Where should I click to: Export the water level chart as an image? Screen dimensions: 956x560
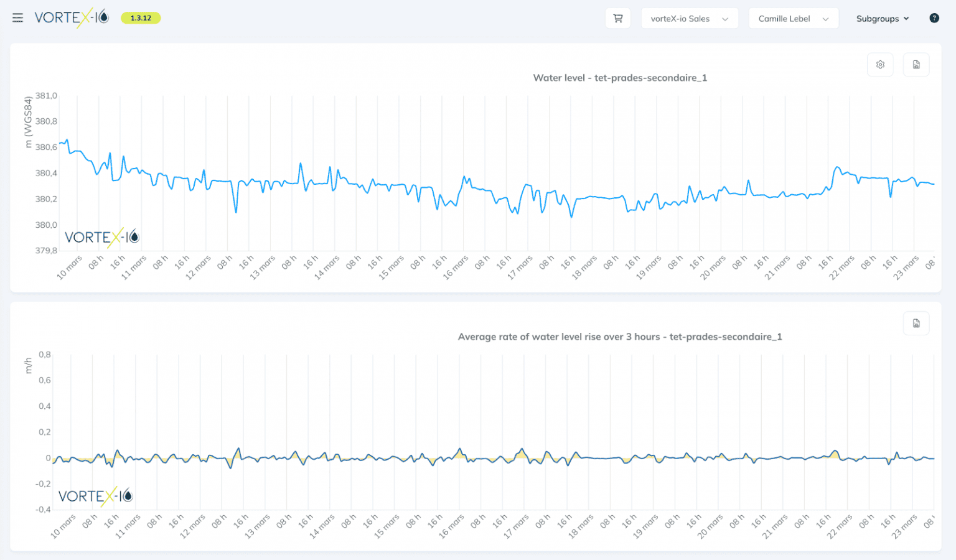[x=916, y=64]
